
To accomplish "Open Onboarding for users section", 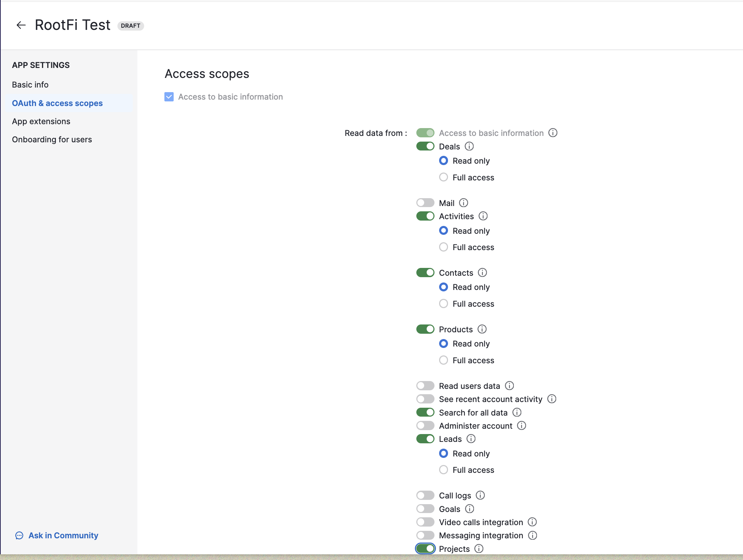I will (x=52, y=139).
